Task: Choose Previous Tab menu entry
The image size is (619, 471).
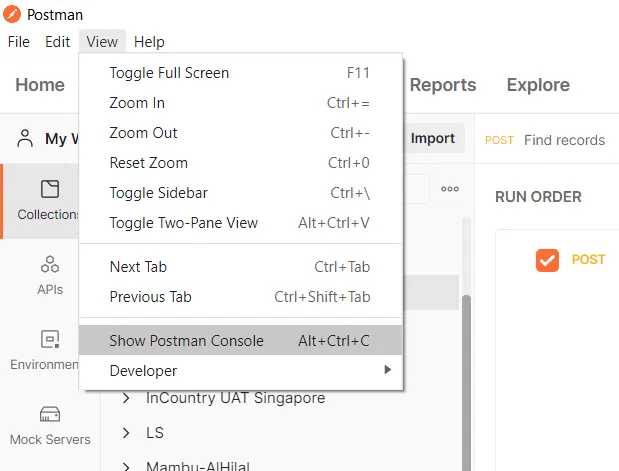Action: click(x=240, y=297)
